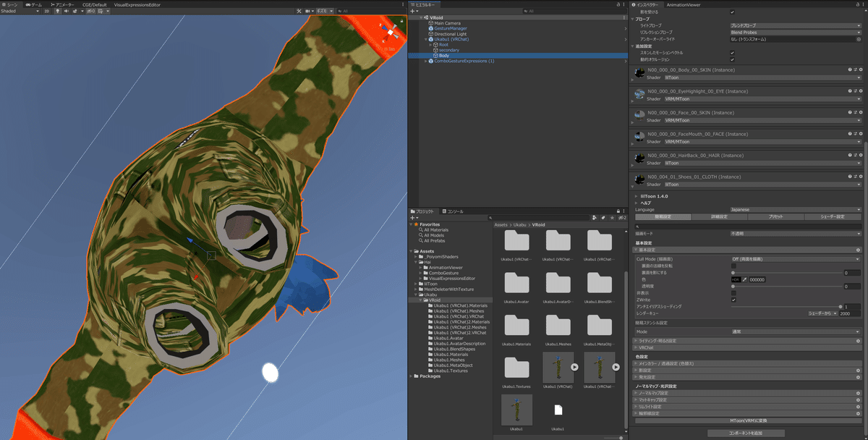Open the リフレクションプローブ Blend Probes dropdown
Screen dimensions: 868x440
(x=796, y=33)
